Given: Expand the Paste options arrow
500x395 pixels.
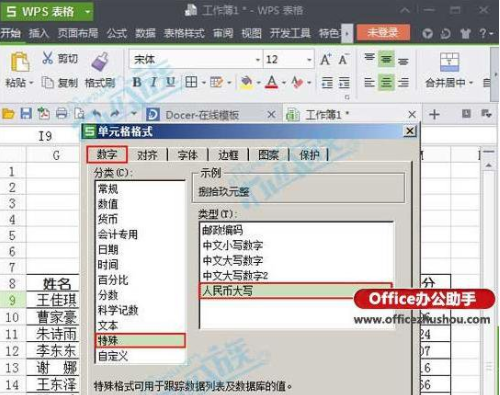Looking at the screenshot, I should pyautogui.click(x=31, y=83).
